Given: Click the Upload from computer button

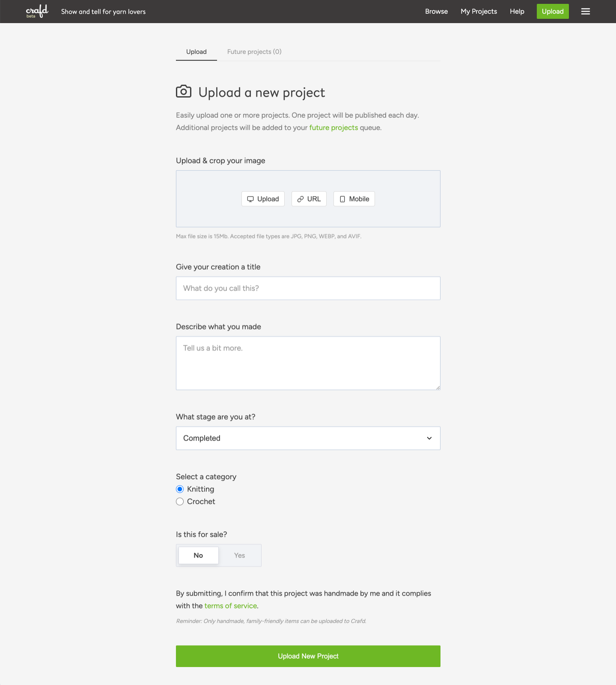Looking at the screenshot, I should [263, 199].
